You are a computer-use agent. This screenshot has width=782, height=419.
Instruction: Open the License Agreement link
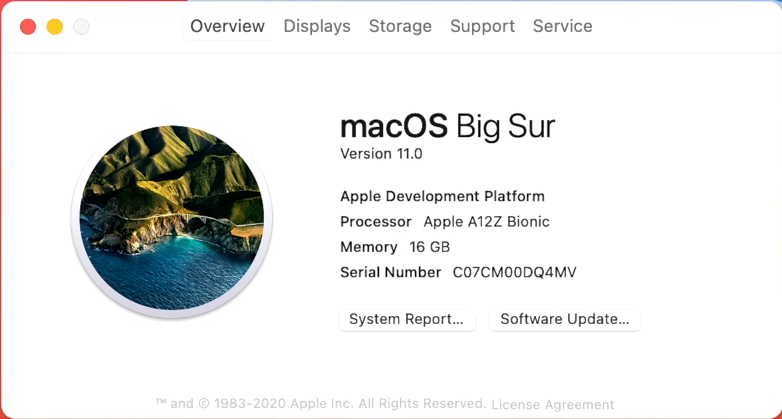pyautogui.click(x=553, y=404)
